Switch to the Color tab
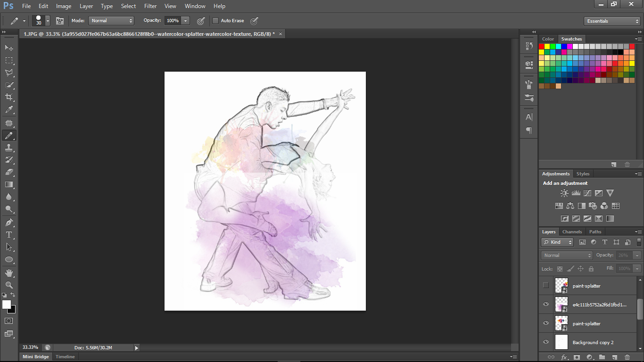The width and height of the screenshot is (644, 362). click(x=548, y=39)
